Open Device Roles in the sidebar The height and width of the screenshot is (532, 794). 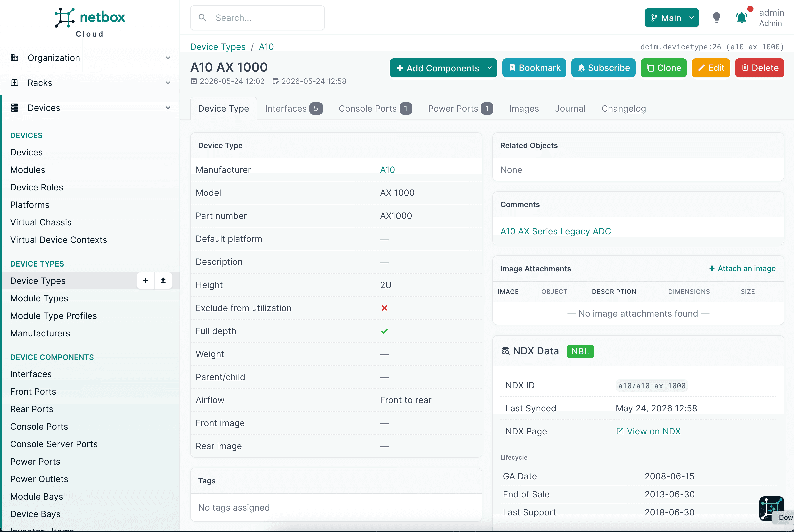click(x=37, y=187)
